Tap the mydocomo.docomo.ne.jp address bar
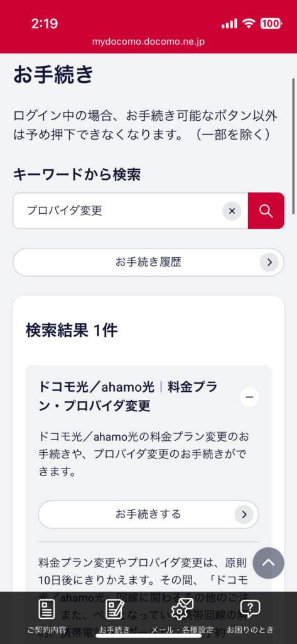 coord(148,42)
